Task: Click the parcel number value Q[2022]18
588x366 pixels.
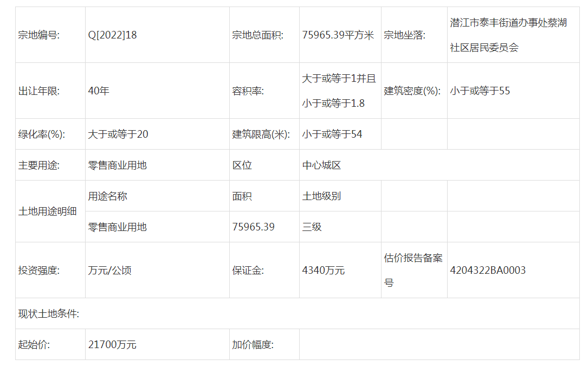Action: pyautogui.click(x=112, y=35)
